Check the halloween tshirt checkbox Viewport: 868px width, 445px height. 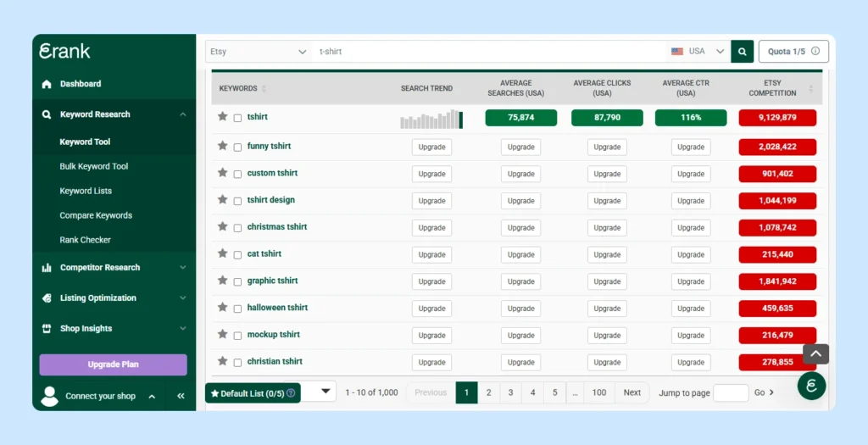point(237,309)
